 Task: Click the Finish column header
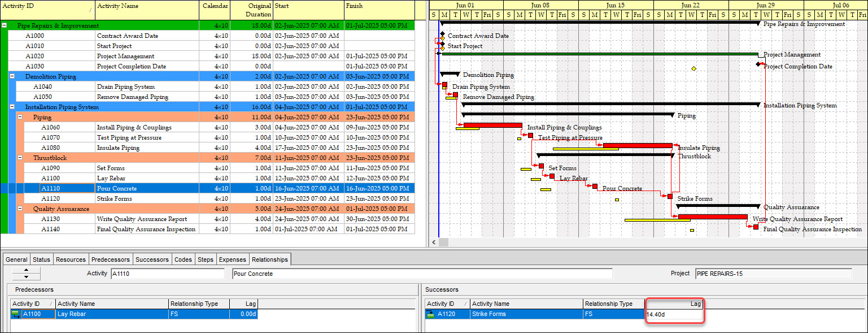(x=378, y=10)
